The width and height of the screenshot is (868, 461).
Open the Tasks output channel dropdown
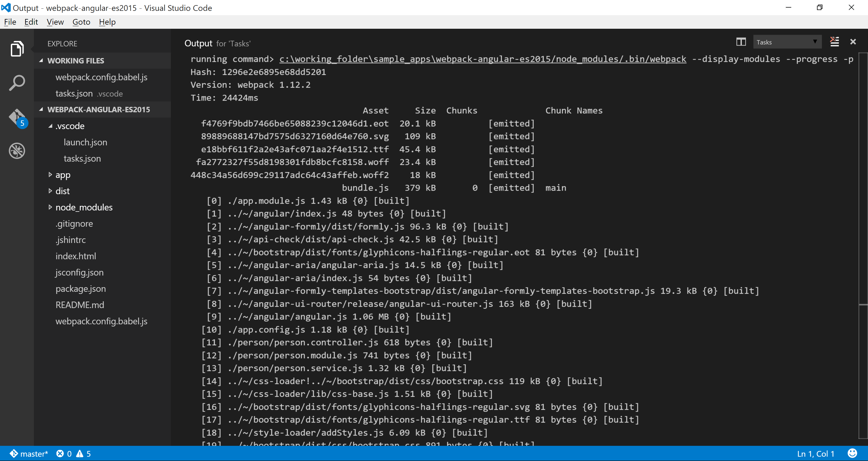coord(787,42)
